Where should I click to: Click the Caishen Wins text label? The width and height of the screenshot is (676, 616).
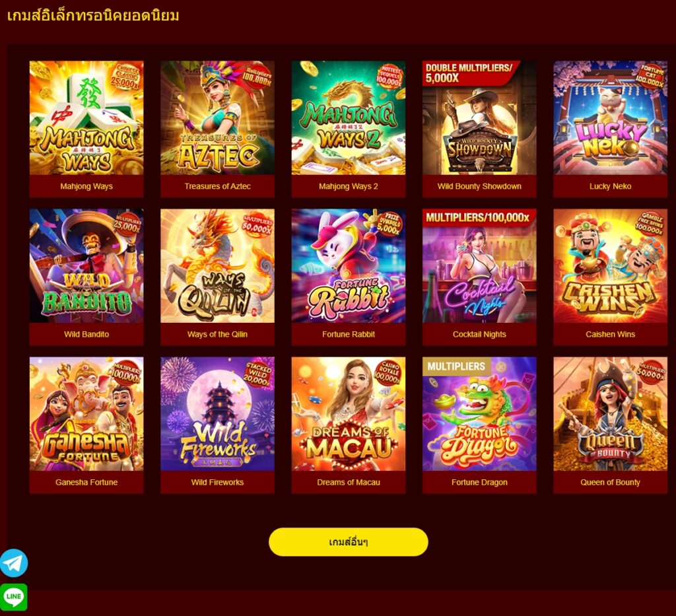click(x=611, y=334)
